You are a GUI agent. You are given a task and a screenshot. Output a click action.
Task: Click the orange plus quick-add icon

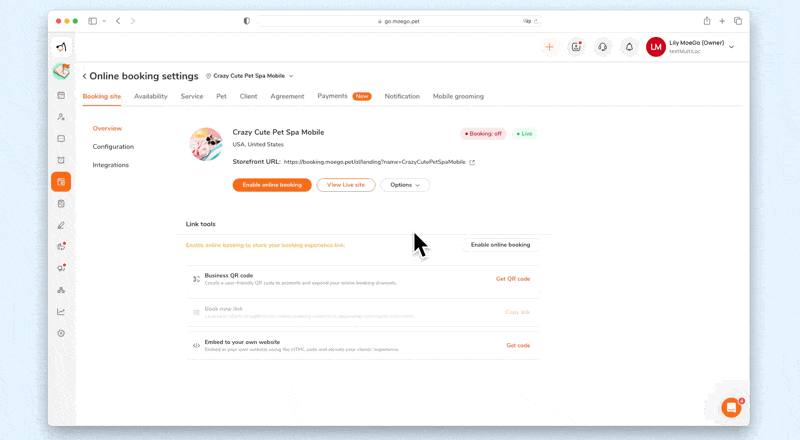549,47
